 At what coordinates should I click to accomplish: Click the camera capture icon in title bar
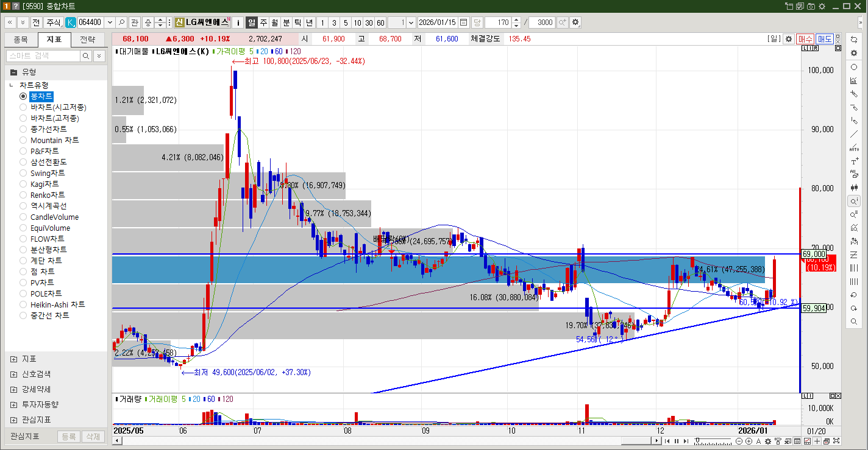coord(811,6)
